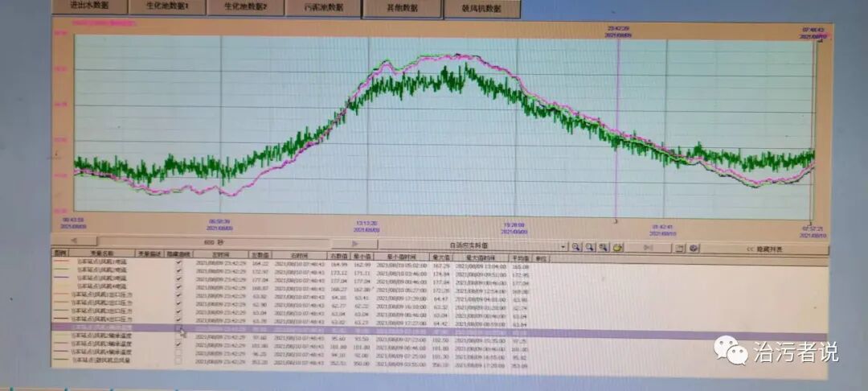The width and height of the screenshot is (868, 391).
Task: Select the row with left value 177.04
Action: coord(440,280)
